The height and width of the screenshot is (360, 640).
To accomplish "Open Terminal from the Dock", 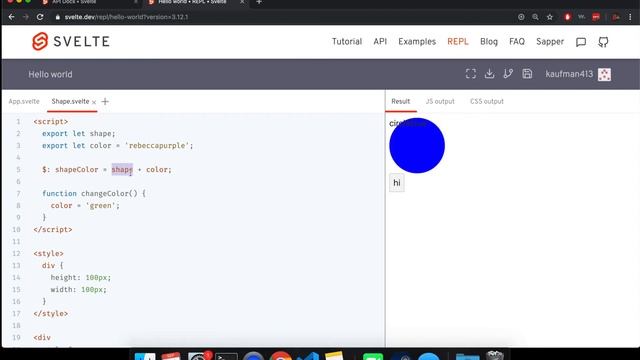I will (x=226, y=356).
